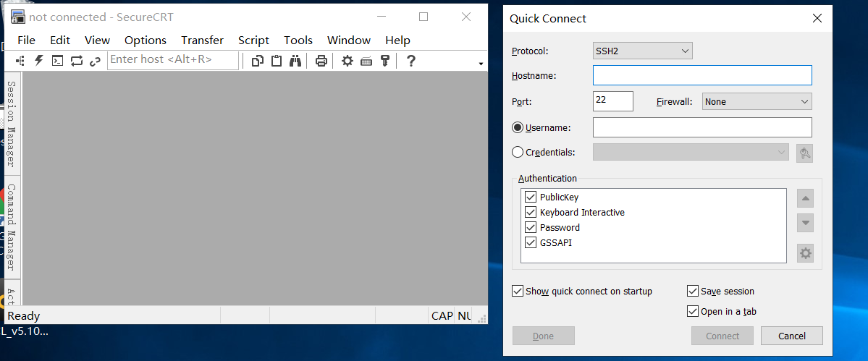
Task: Toggle the Save session checkbox
Action: (x=693, y=291)
